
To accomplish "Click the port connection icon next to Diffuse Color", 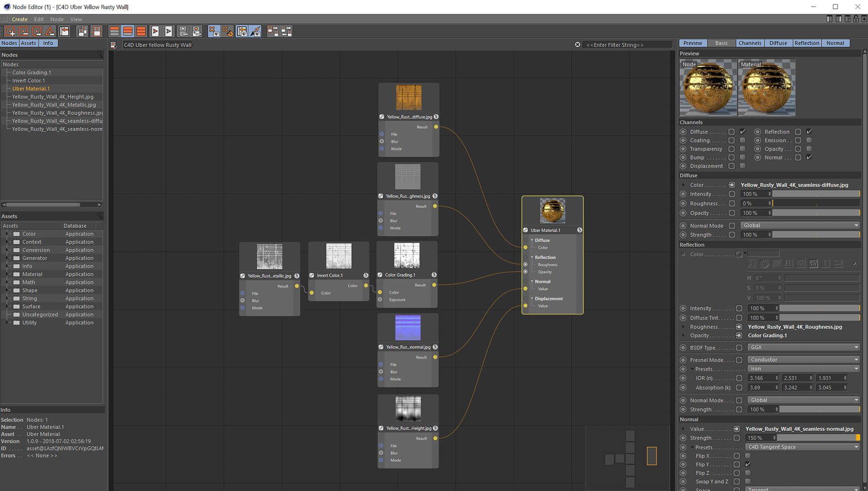I will pos(732,185).
